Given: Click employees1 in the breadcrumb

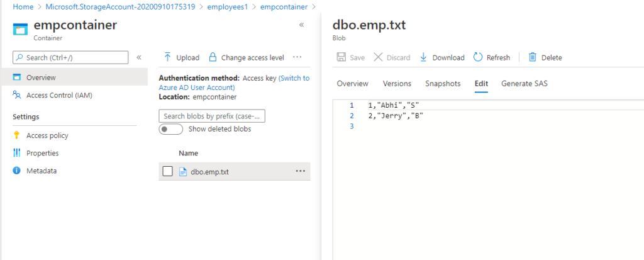Looking at the screenshot, I should tap(235, 6).
